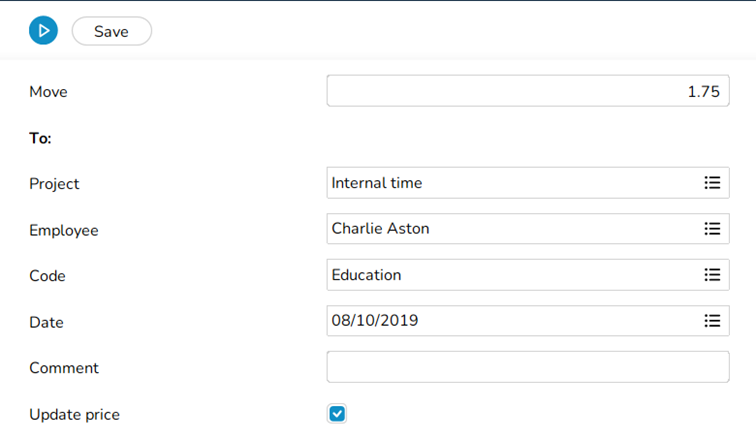Click the Move label text
Screen dimensions: 756x440
(x=48, y=92)
